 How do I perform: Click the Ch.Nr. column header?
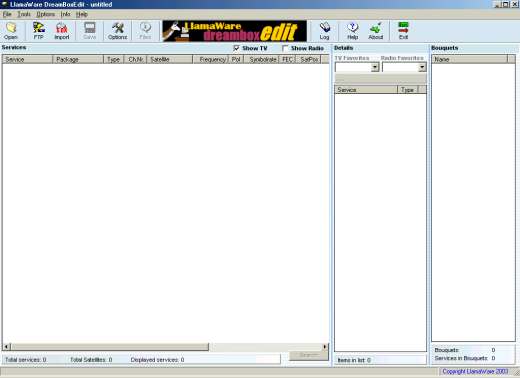point(135,59)
